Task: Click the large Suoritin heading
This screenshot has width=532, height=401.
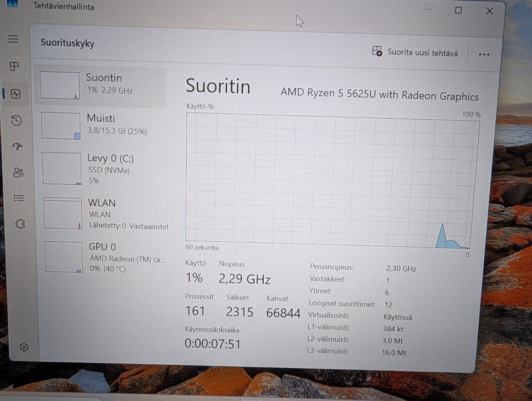Action: pos(218,86)
